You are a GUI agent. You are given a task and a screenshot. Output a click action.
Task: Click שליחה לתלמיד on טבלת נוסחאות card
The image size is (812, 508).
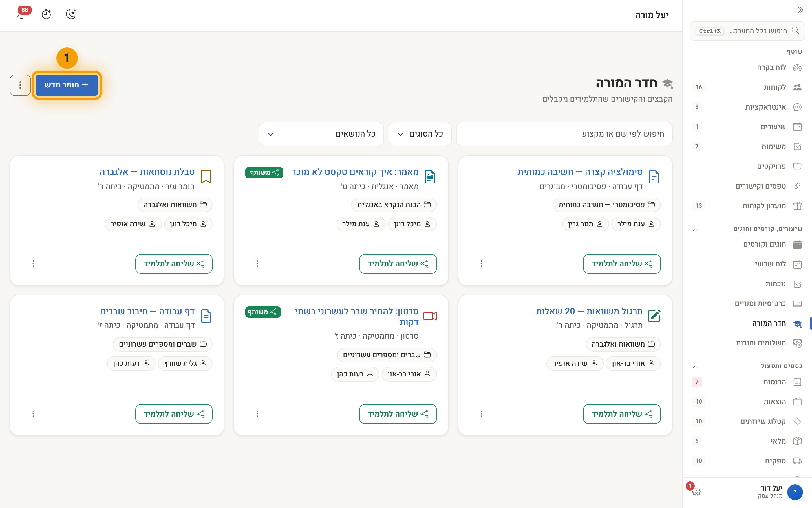tap(174, 264)
